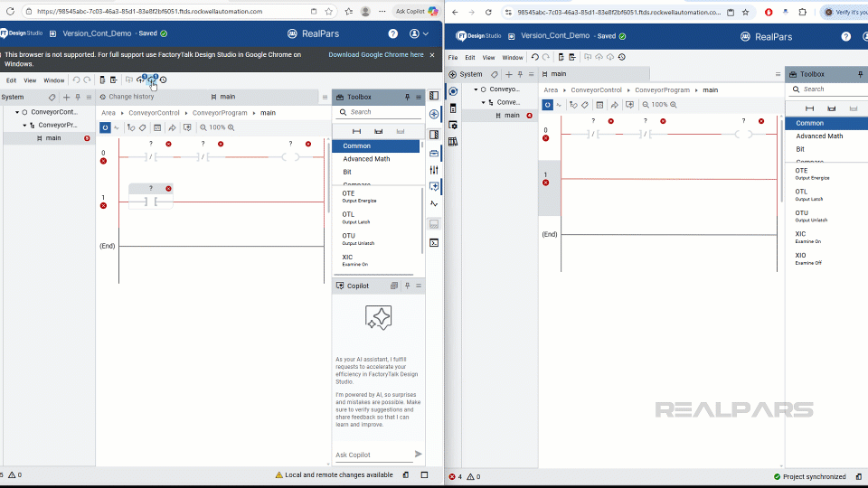Open the history clock icon in right window toolbar

pyautogui.click(x=622, y=57)
